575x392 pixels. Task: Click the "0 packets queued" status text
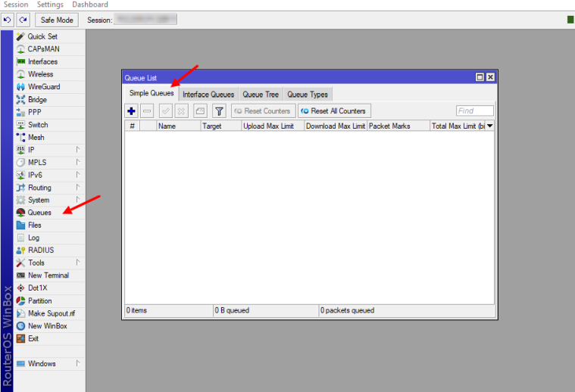click(x=347, y=310)
